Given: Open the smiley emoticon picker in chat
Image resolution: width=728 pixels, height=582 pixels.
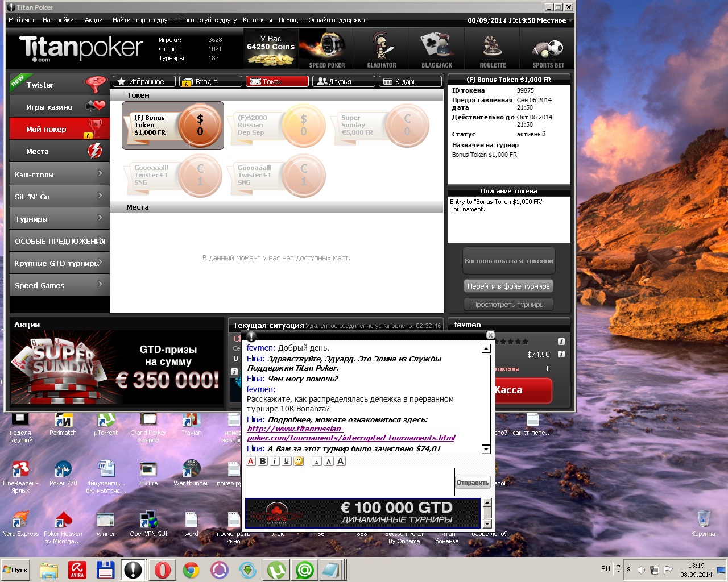Looking at the screenshot, I should (x=299, y=461).
